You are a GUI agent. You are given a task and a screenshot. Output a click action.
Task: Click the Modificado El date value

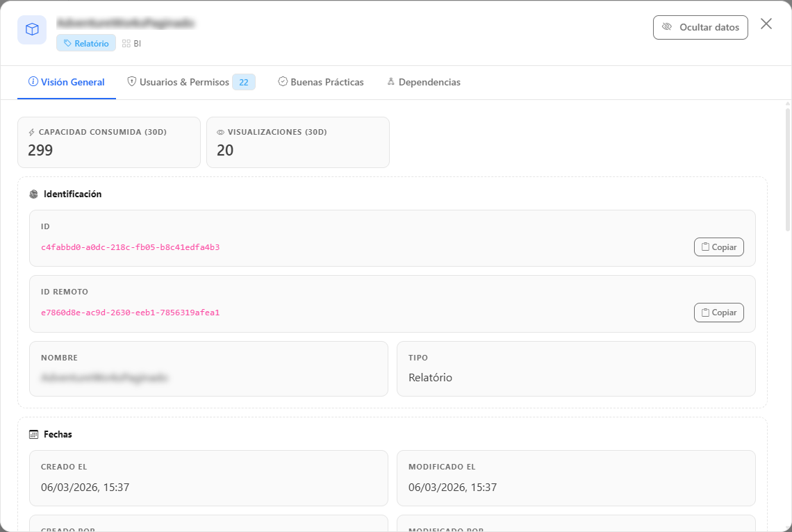click(x=452, y=488)
